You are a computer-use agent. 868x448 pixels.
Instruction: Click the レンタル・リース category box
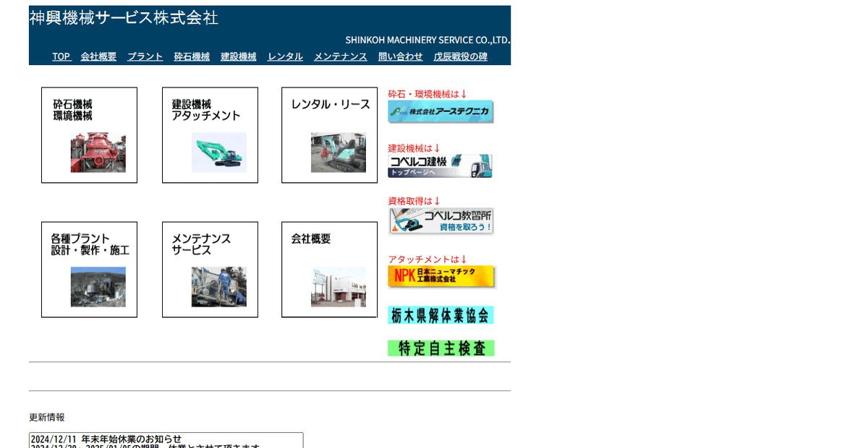pyautogui.click(x=329, y=134)
